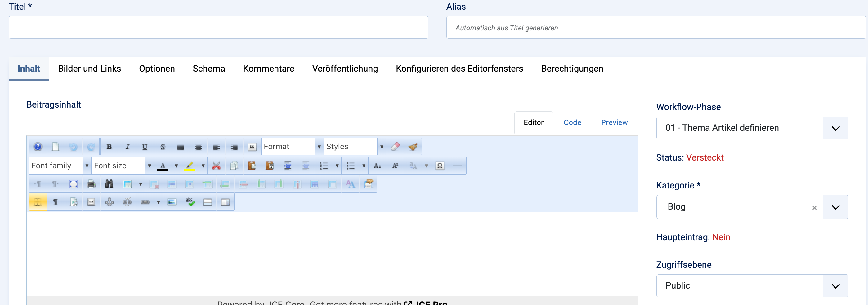
Task: Open the Format dropdown
Action: (292, 146)
